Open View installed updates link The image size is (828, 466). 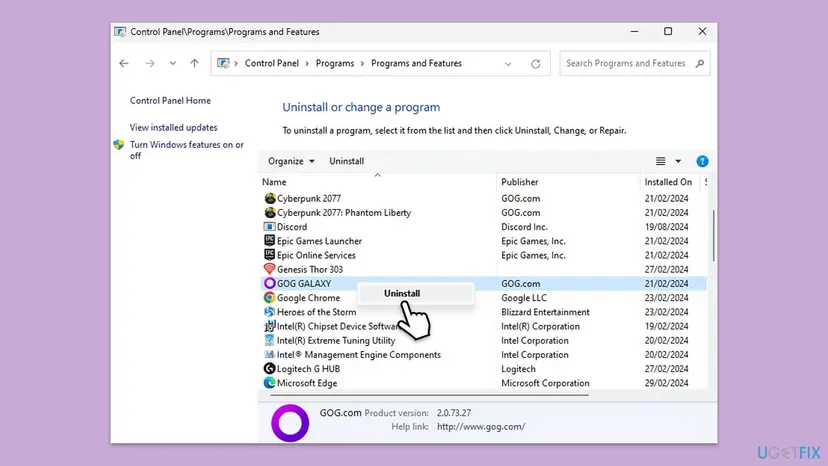click(x=173, y=127)
